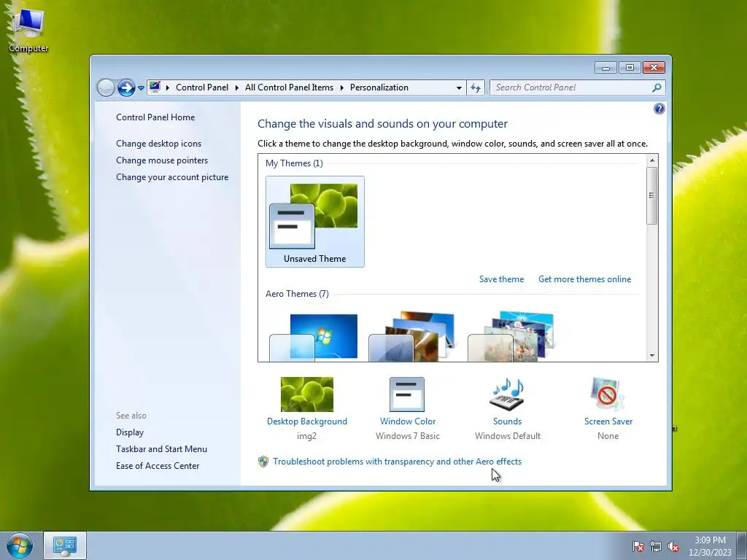The image size is (747, 560).
Task: Click the All Control Panel Items breadcrumb
Action: 289,87
